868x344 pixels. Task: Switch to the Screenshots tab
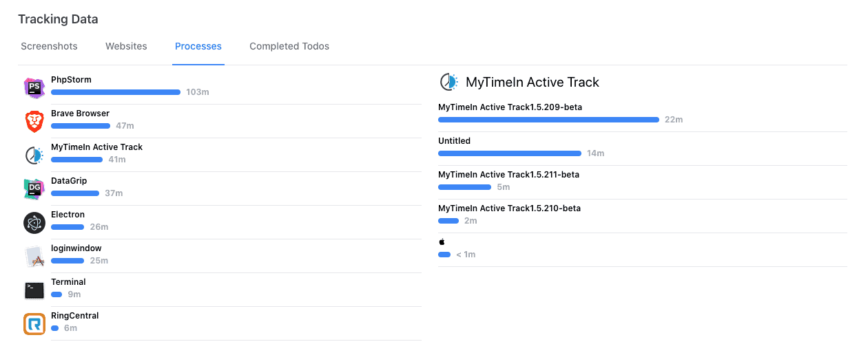click(49, 46)
